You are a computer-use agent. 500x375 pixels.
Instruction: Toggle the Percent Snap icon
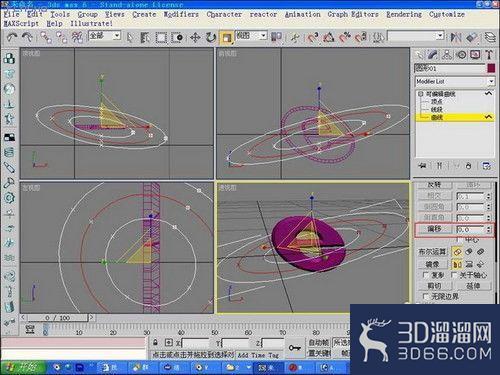pos(345,37)
